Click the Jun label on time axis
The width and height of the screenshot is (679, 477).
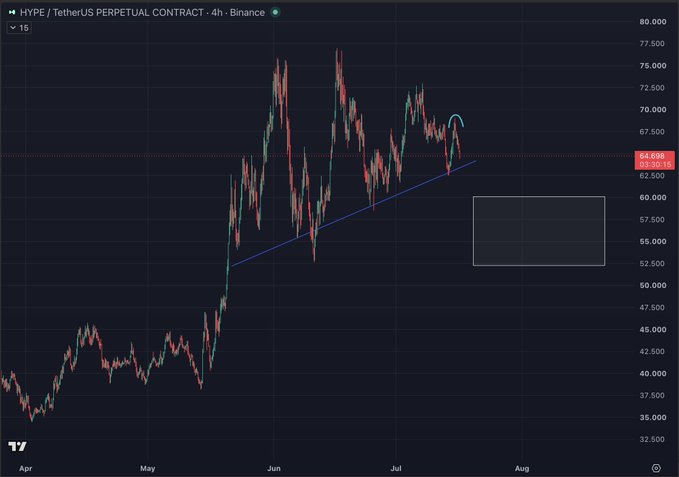click(274, 468)
